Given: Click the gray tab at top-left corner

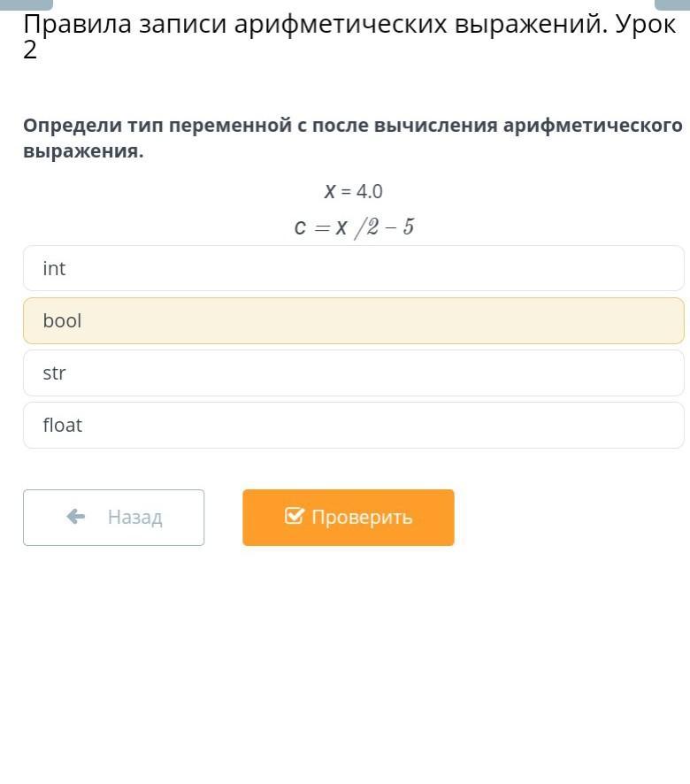Looking at the screenshot, I should tap(27, 4).
